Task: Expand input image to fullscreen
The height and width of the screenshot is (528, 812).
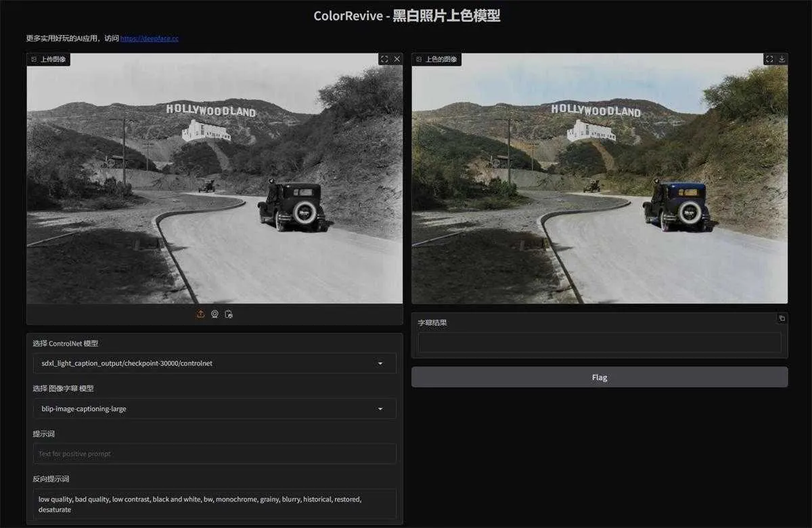Action: point(384,59)
